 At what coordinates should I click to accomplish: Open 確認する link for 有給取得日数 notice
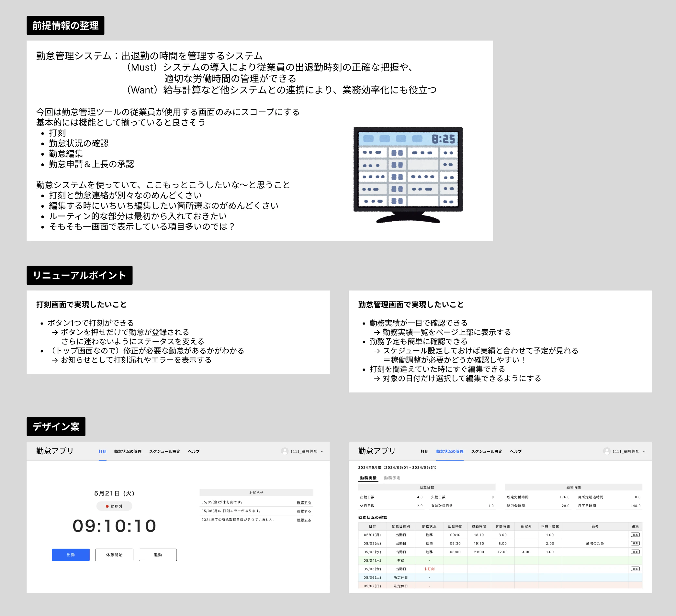point(304,520)
